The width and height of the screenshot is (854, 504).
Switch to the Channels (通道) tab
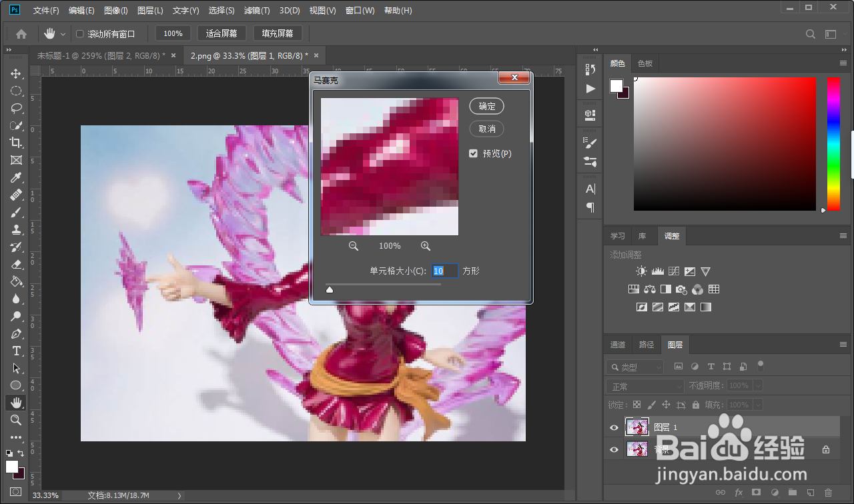618,345
